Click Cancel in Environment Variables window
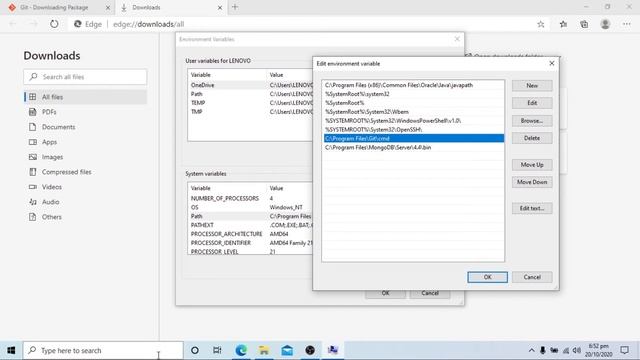640x360 pixels. pyautogui.click(x=430, y=293)
